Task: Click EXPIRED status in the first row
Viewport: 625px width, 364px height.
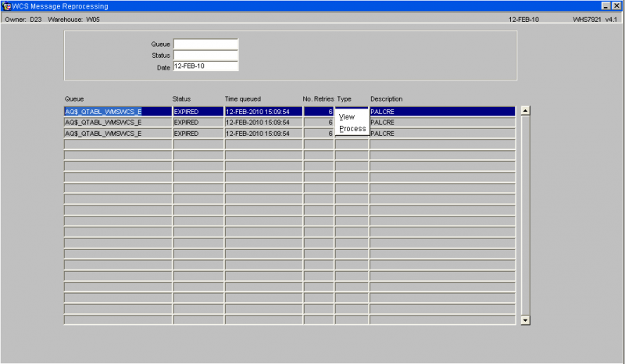Action: pyautogui.click(x=198, y=112)
